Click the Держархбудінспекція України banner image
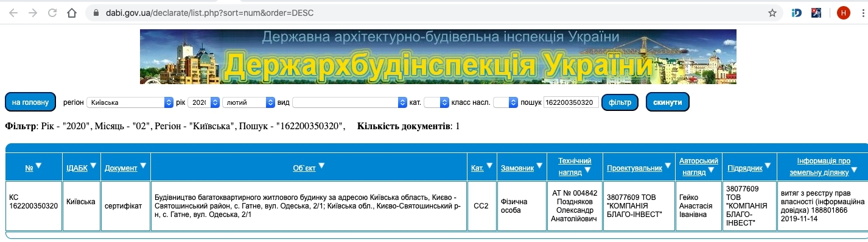Viewport: 868px width, 242px height. point(438,56)
